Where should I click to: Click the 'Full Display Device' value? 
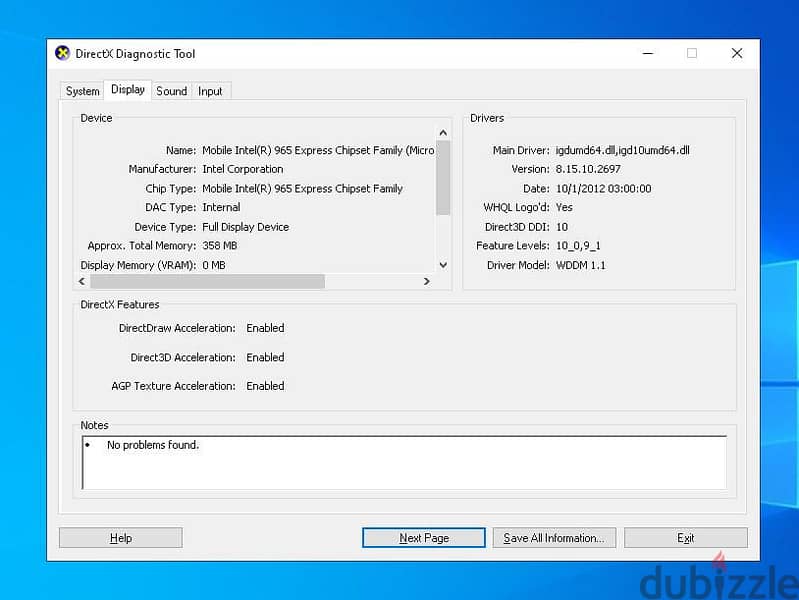(246, 227)
